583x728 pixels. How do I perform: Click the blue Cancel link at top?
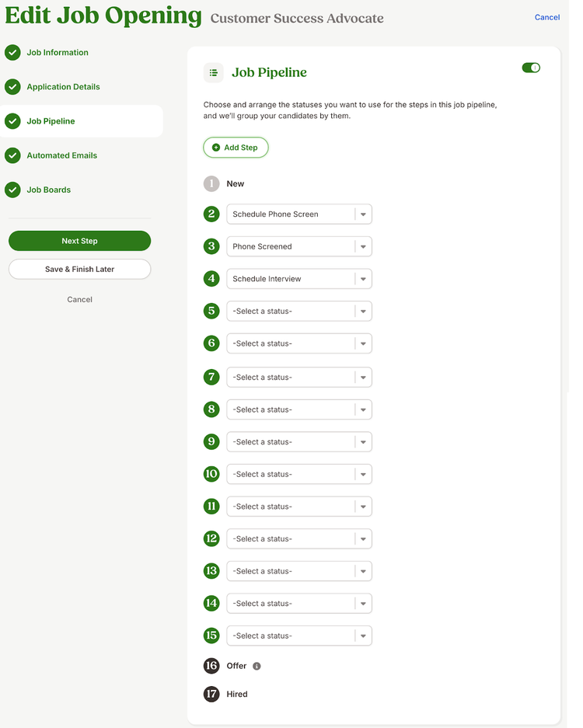coord(546,18)
